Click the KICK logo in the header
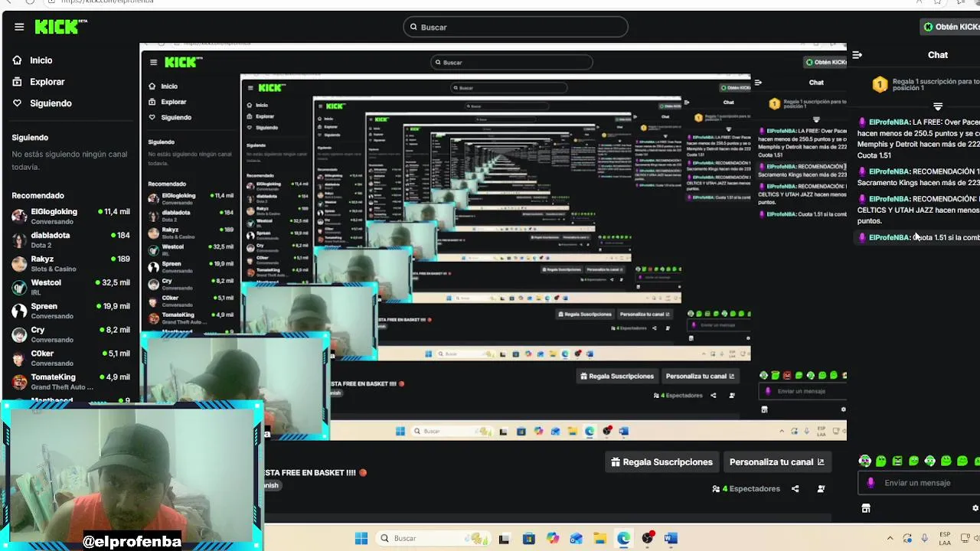 pos(61,27)
